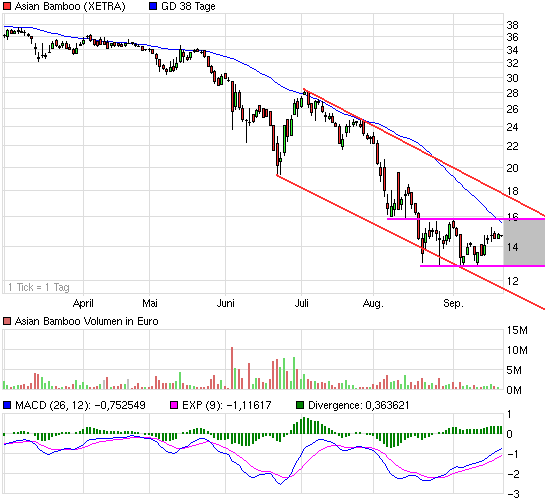Screen dimensions: 545x502
Task: Click the 'April' month label on axis
Action: [83, 303]
